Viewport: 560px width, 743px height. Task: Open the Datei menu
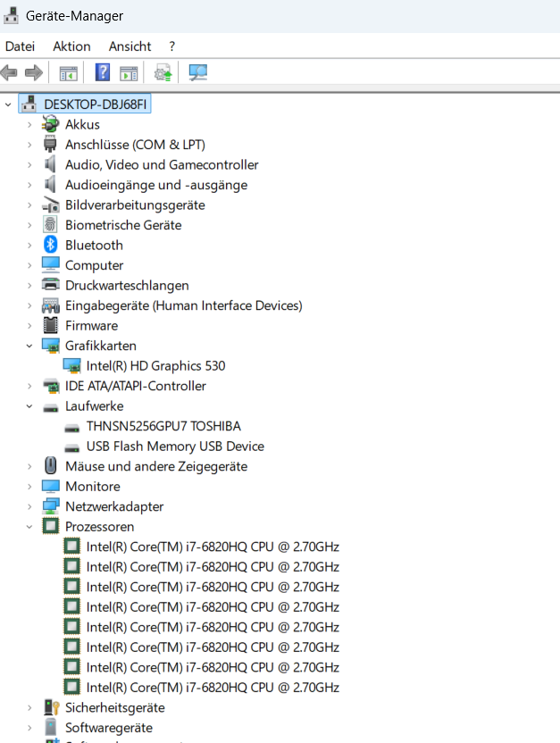(20, 46)
